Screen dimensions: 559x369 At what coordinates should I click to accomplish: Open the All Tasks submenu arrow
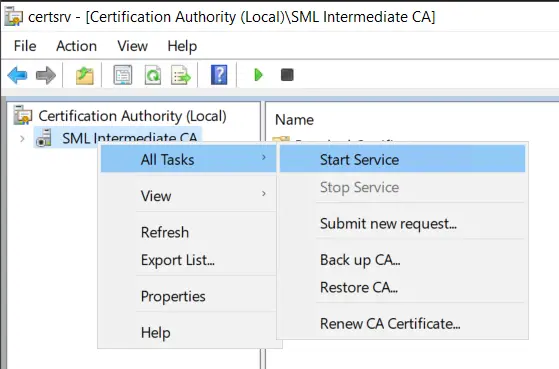coord(264,157)
